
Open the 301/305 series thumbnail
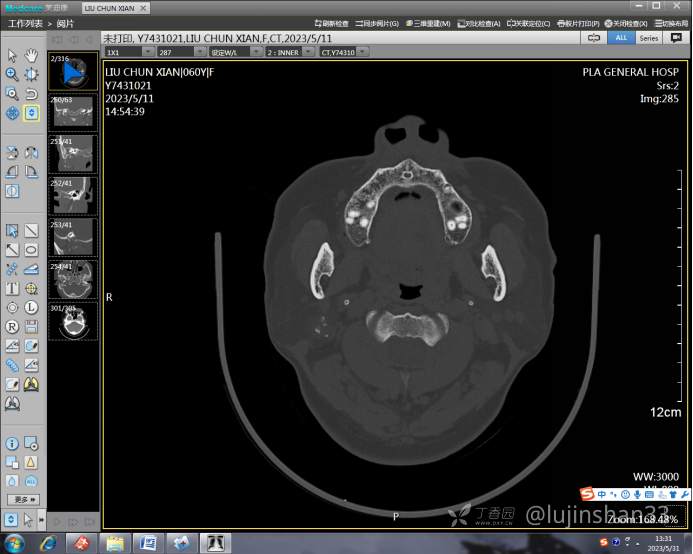point(73,322)
